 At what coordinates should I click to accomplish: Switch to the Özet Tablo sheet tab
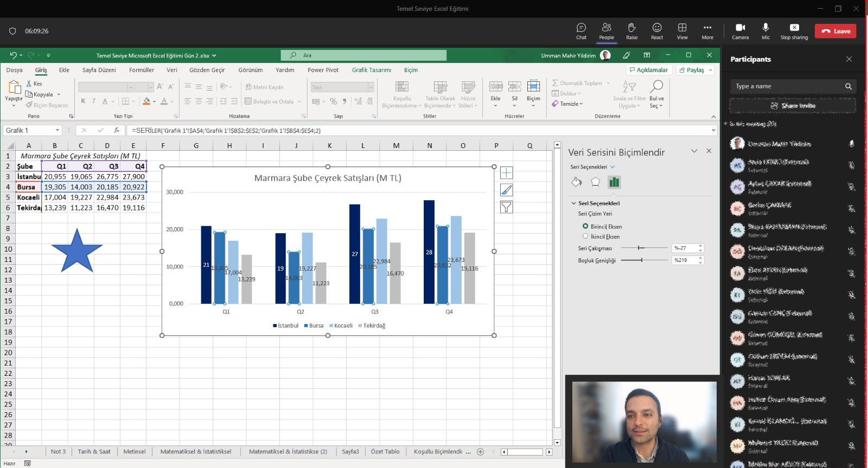385,452
